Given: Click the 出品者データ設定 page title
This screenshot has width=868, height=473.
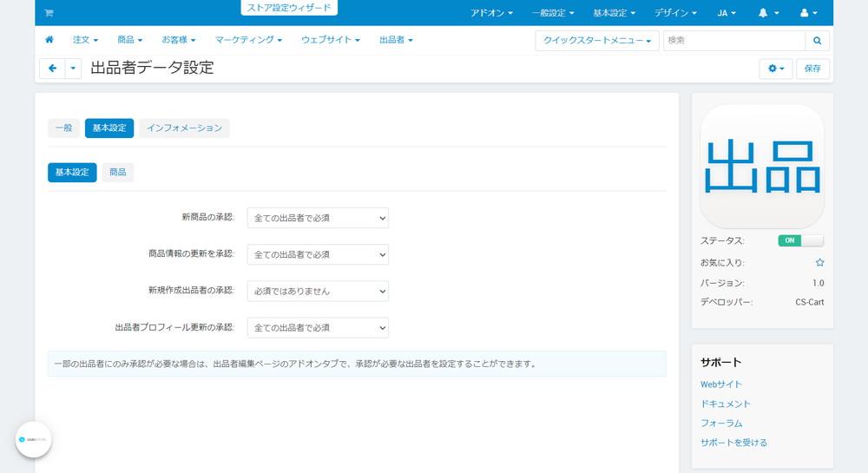Looking at the screenshot, I should 152,68.
